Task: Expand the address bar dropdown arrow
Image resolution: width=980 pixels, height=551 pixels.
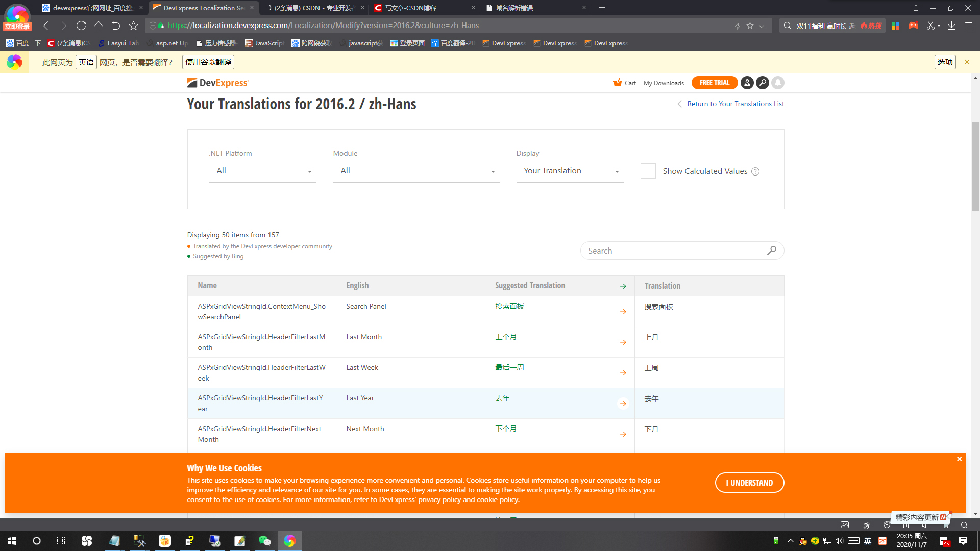Action: click(762, 26)
